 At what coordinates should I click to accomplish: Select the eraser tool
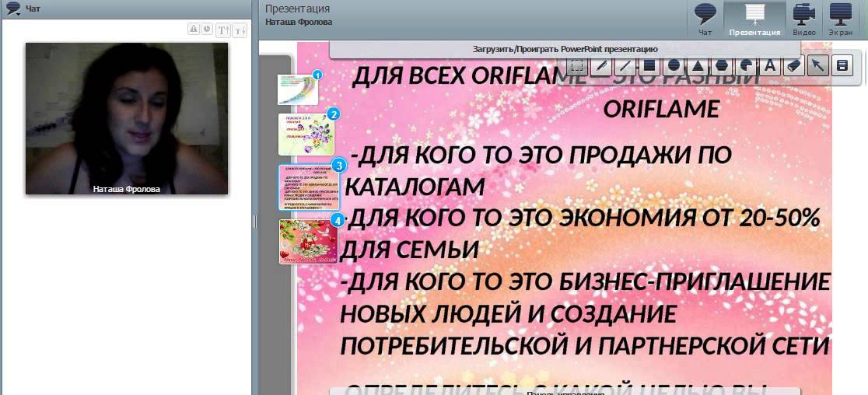(x=793, y=66)
